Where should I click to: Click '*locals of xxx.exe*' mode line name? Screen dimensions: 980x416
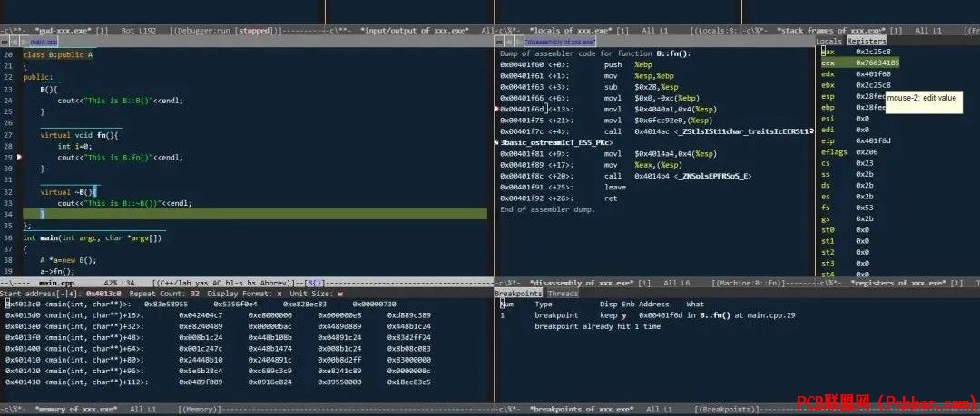572,30
